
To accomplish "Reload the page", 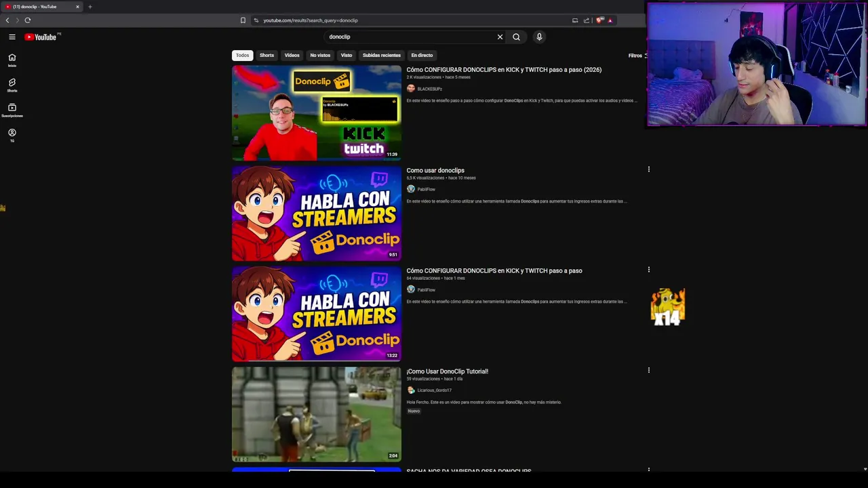I will [28, 20].
